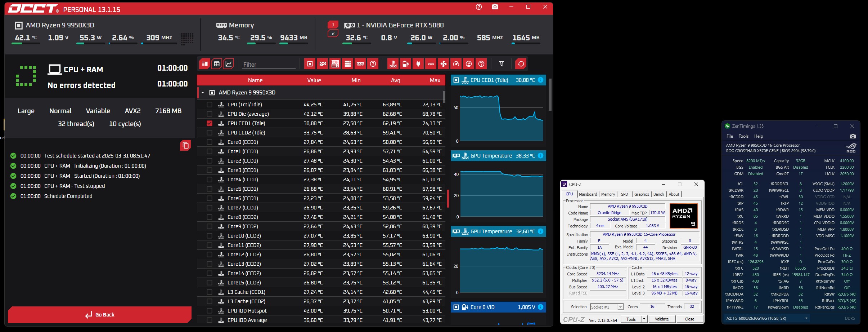Open the CPU-Z Socket #1 selection dropdown
The image size is (868, 332).
607,307
